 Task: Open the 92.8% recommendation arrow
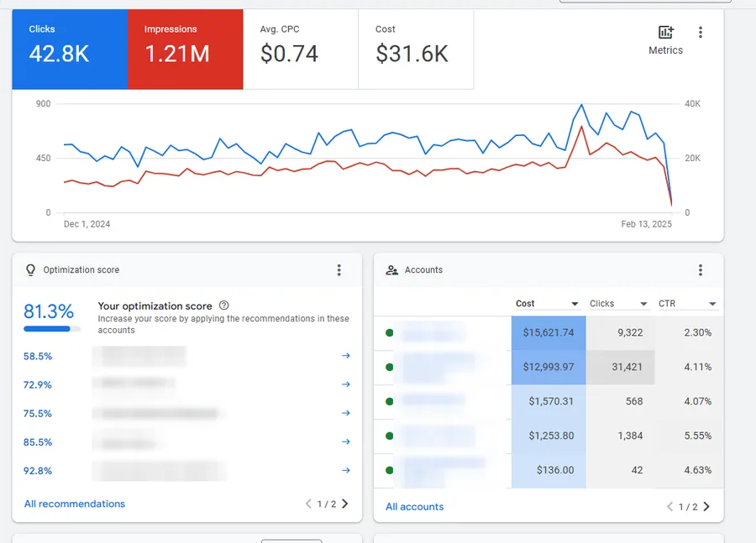tap(346, 470)
